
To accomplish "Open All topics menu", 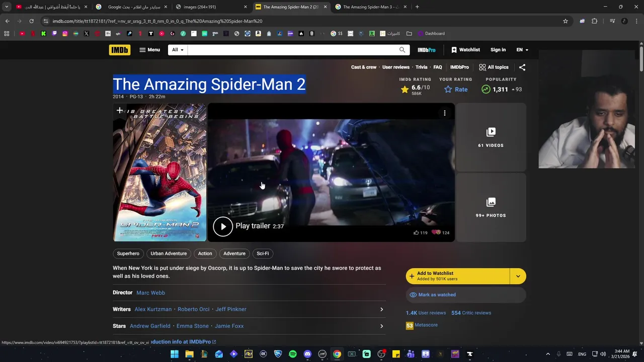I will point(494,67).
